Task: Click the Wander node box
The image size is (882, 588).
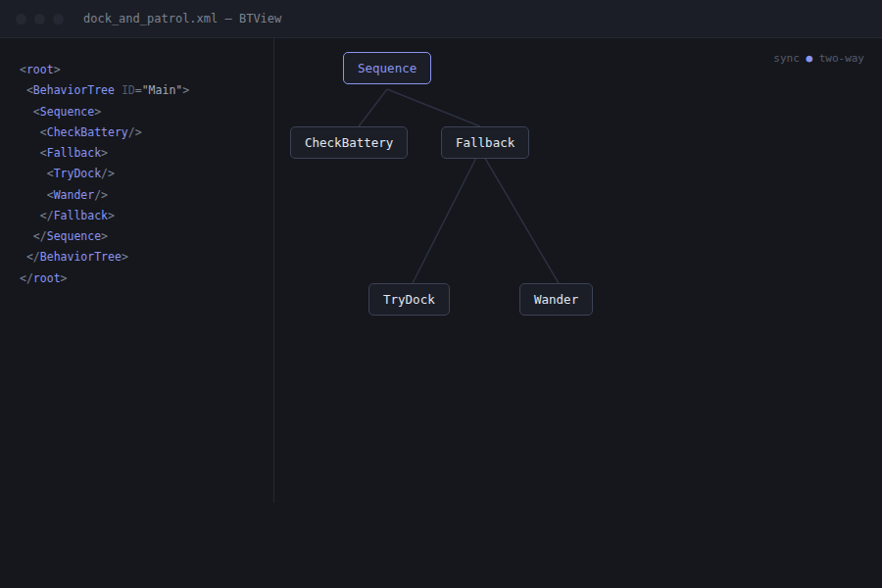Action: (x=556, y=299)
